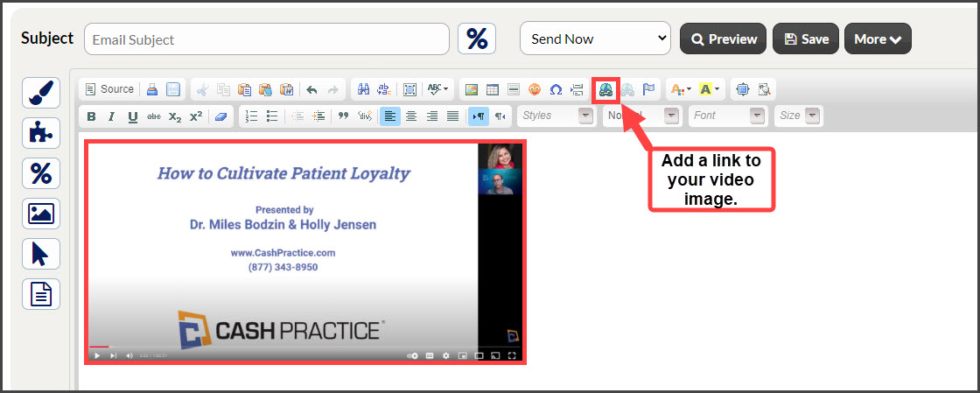Click the puzzle piece sidebar icon

coord(41,133)
